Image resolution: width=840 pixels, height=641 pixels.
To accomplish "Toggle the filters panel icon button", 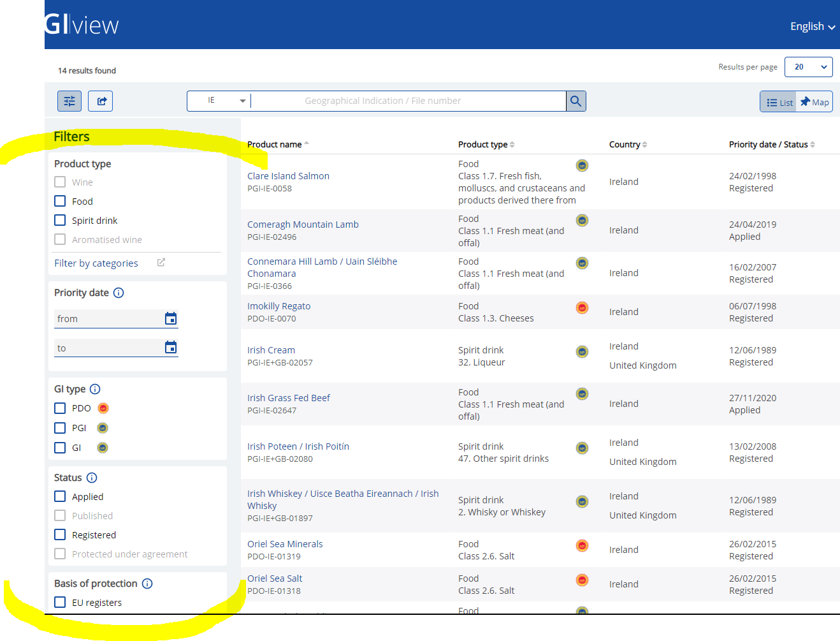I will 69,101.
